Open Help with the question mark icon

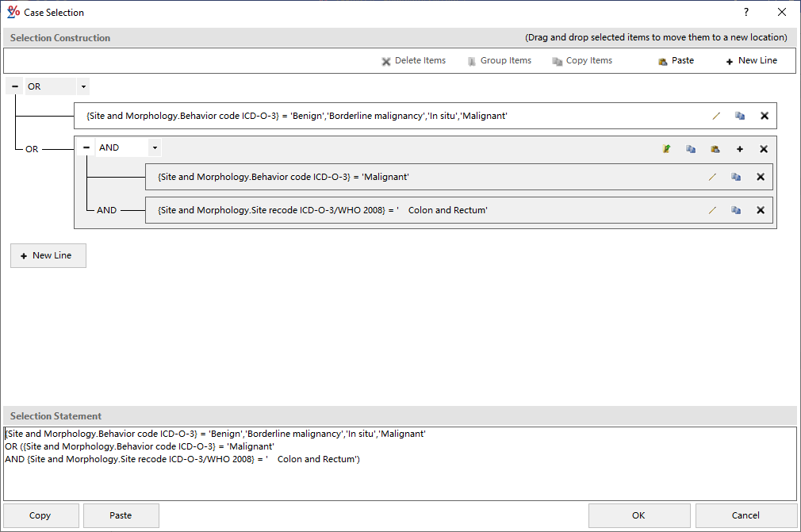tap(745, 12)
